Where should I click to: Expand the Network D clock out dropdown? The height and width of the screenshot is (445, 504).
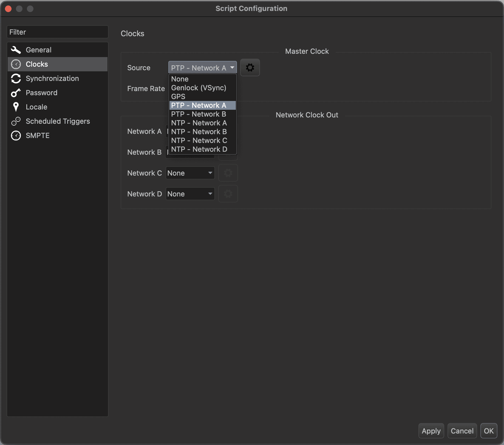[190, 194]
